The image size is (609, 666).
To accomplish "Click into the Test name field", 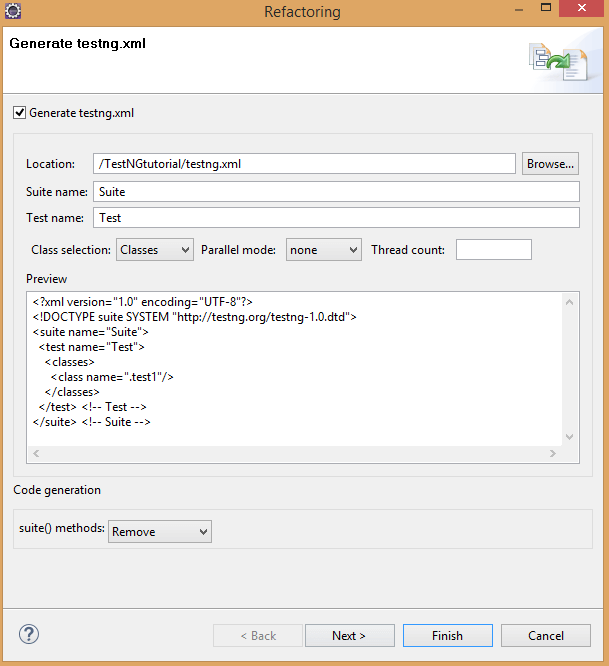I will pos(336,217).
